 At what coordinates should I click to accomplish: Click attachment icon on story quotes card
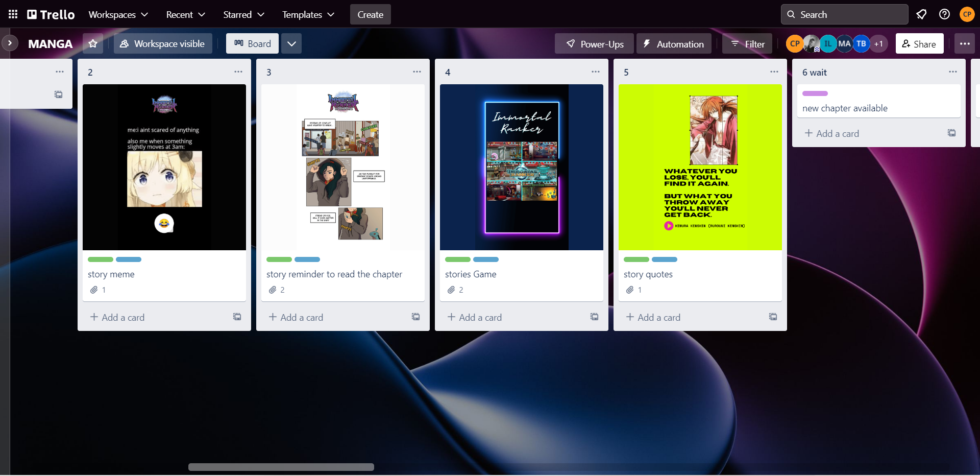point(630,290)
